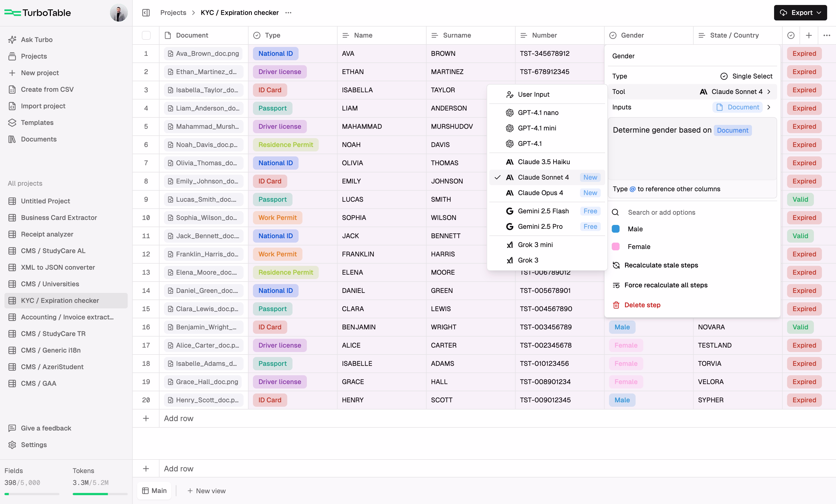Click the Female pink color swatch
This screenshot has height=504, width=836.
[616, 246]
